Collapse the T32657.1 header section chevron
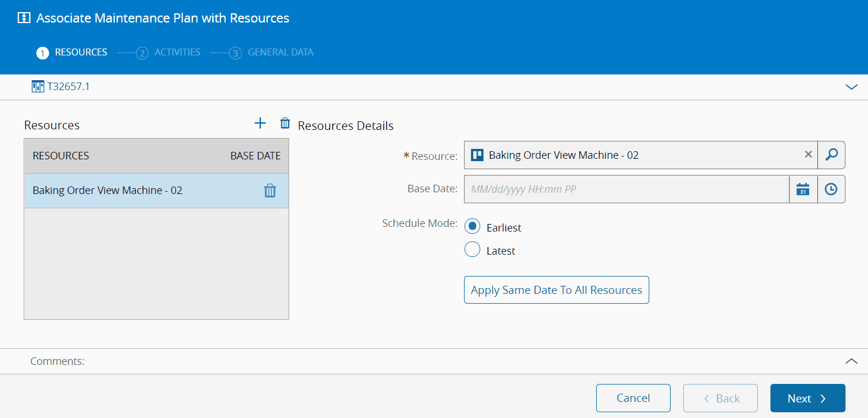 click(x=851, y=87)
